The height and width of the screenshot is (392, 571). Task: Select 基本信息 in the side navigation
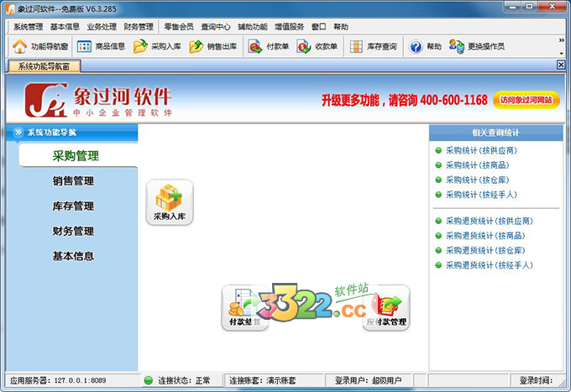coord(73,256)
